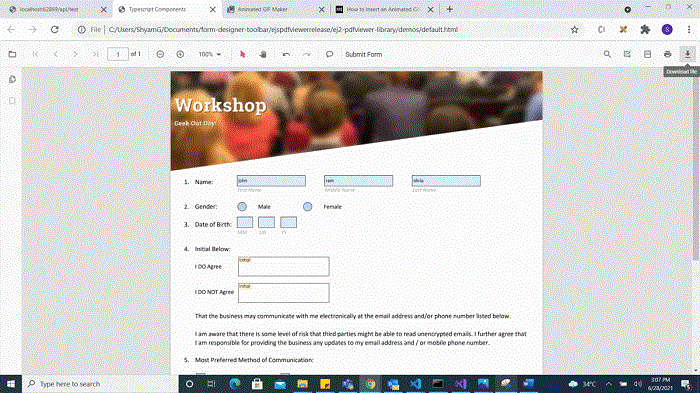Open the thumbnail view sidebar icon
The height and width of the screenshot is (393, 700).
coord(12,79)
